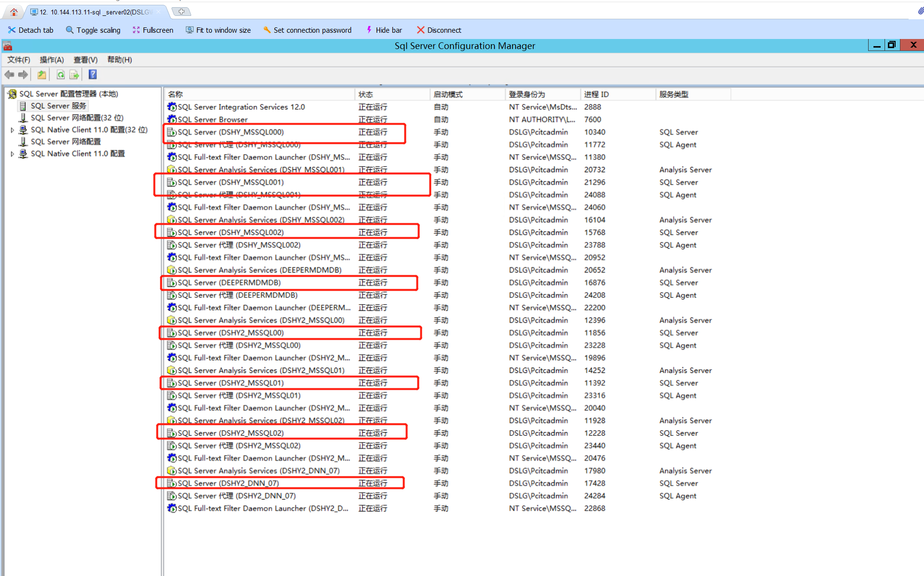Open the 查看(V) menu
The height and width of the screenshot is (576, 924).
[x=86, y=60]
